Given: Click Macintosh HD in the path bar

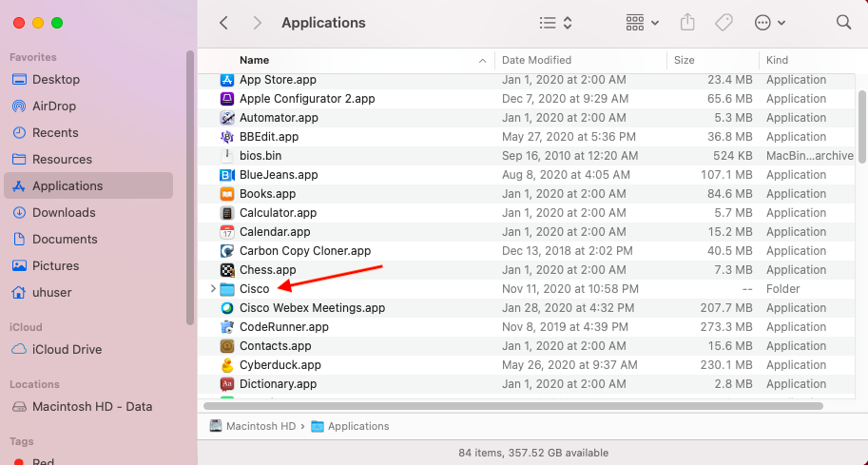Looking at the screenshot, I should [253, 426].
